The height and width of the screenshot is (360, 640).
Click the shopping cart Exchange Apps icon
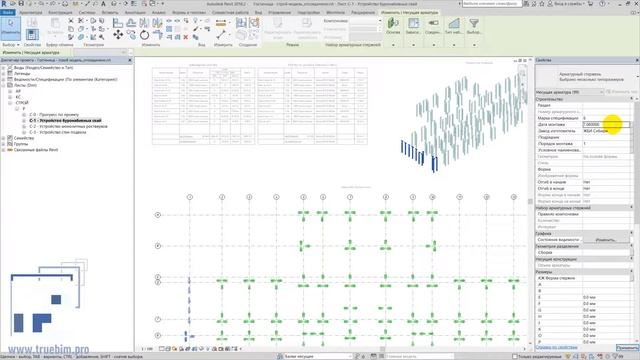[590, 4]
